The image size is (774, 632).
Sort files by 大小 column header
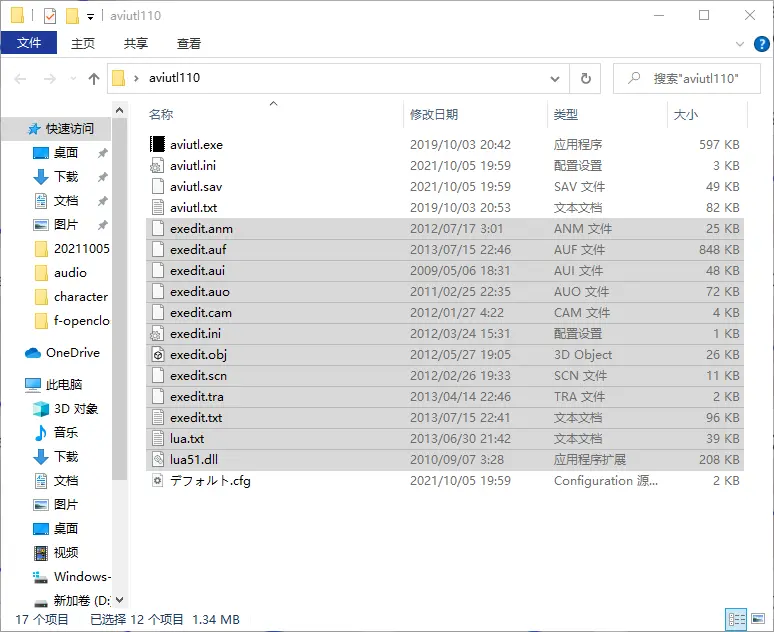(x=686, y=115)
